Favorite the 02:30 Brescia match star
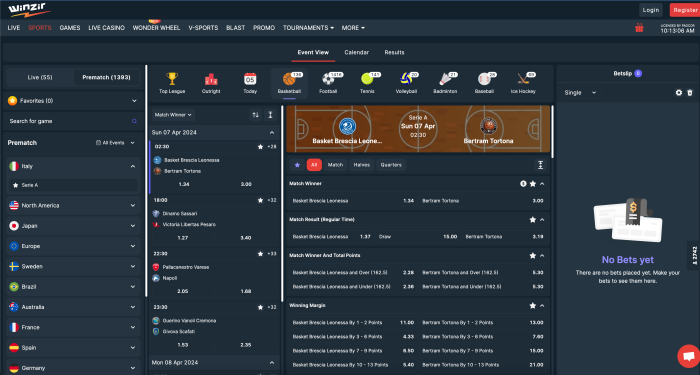Viewport: 700px width, 375px height. 260,146
